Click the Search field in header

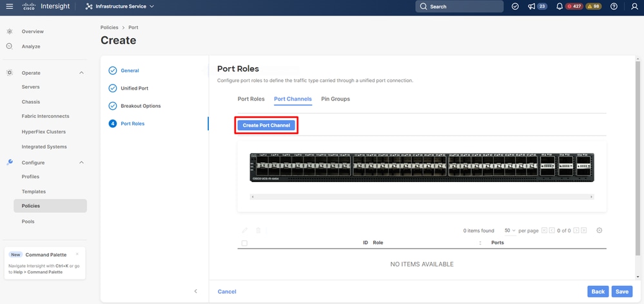point(459,6)
